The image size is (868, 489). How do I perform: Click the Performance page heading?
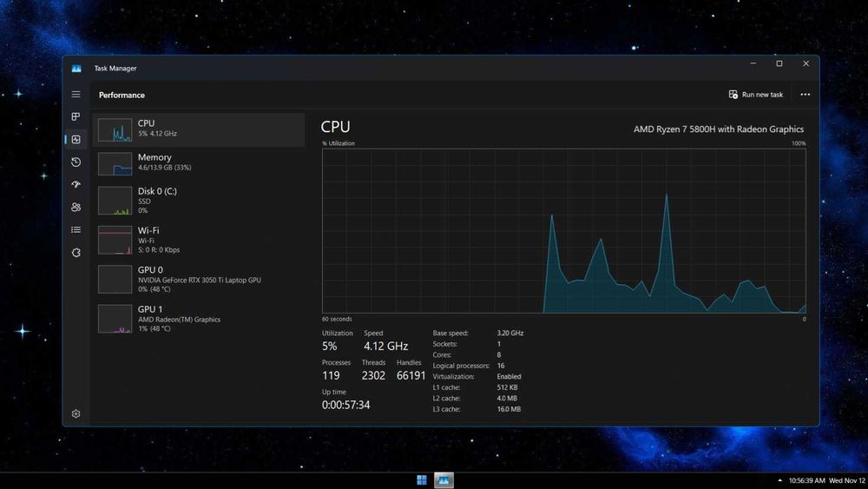click(122, 96)
